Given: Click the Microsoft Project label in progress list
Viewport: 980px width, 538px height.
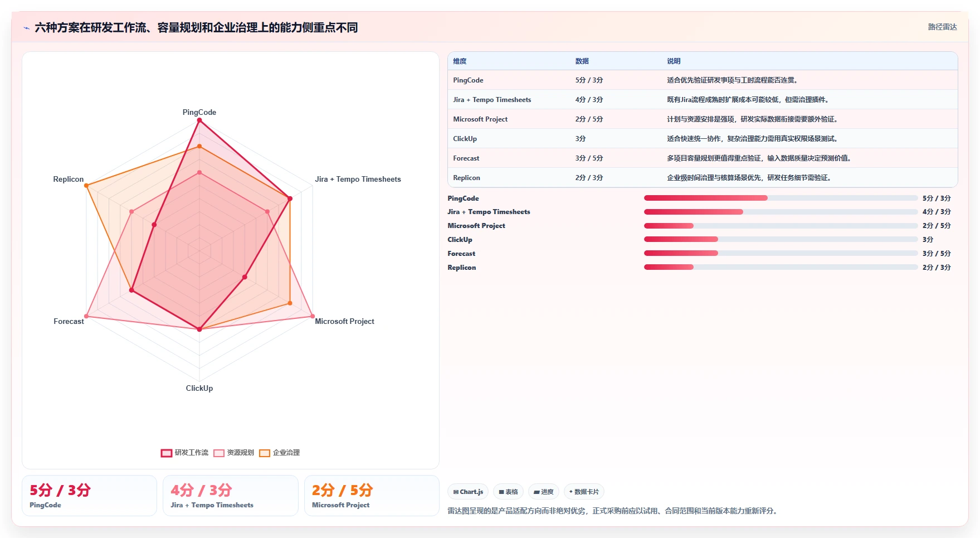Looking at the screenshot, I should point(476,226).
